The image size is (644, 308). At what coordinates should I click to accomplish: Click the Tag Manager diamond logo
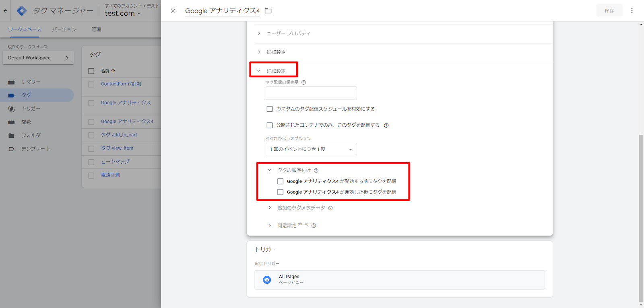22,11
